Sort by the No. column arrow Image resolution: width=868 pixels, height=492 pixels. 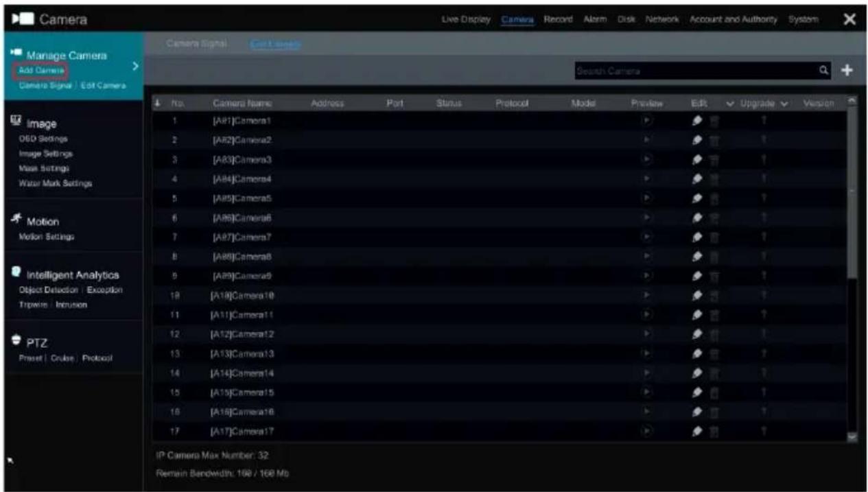(x=158, y=103)
